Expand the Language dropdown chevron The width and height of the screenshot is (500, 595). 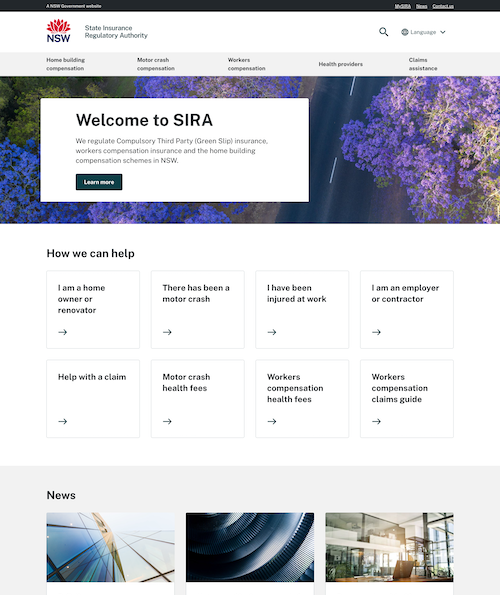(443, 32)
